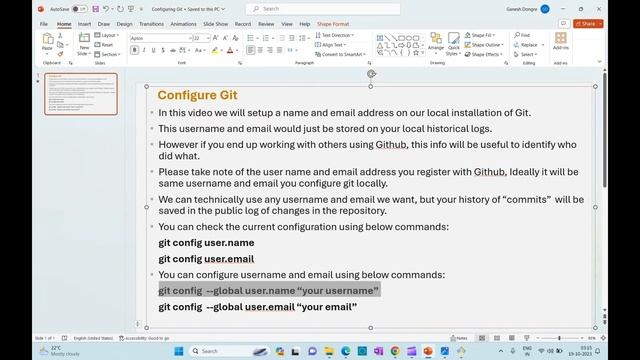Image resolution: width=640 pixels, height=360 pixels.
Task: Convert text to SmartArt
Action: [x=340, y=54]
